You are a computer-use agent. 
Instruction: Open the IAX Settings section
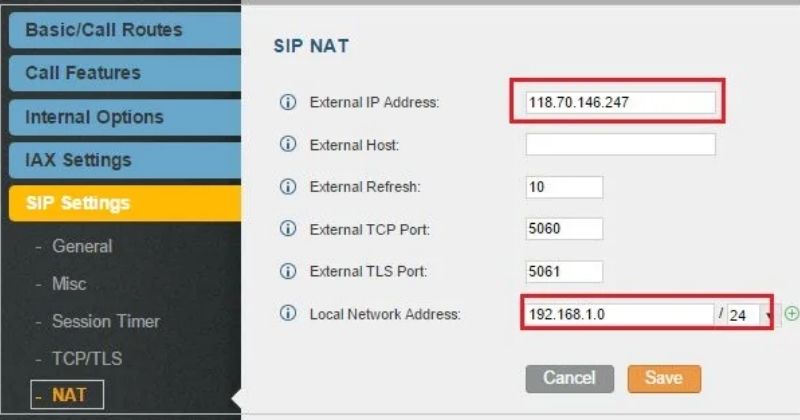click(x=125, y=160)
